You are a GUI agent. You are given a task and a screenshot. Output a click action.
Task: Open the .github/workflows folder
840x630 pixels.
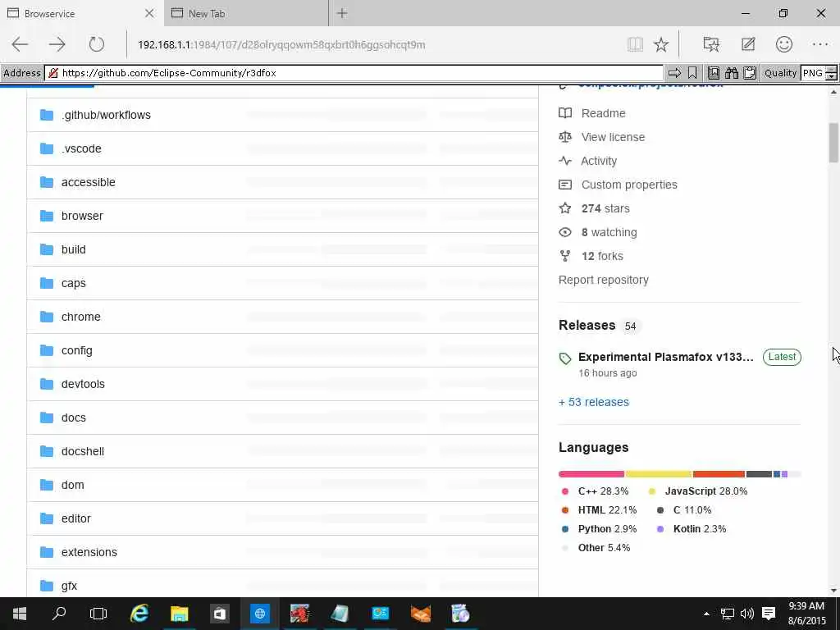[106, 115]
